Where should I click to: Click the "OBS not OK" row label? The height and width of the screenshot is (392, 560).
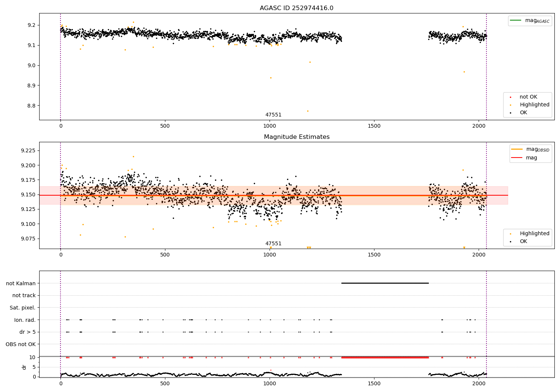(21, 344)
